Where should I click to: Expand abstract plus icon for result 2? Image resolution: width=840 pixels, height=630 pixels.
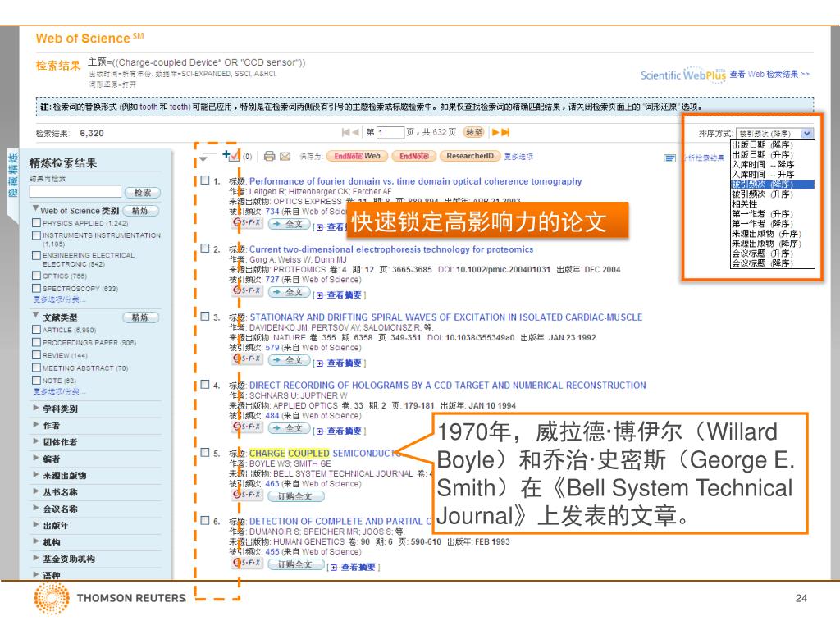[320, 295]
